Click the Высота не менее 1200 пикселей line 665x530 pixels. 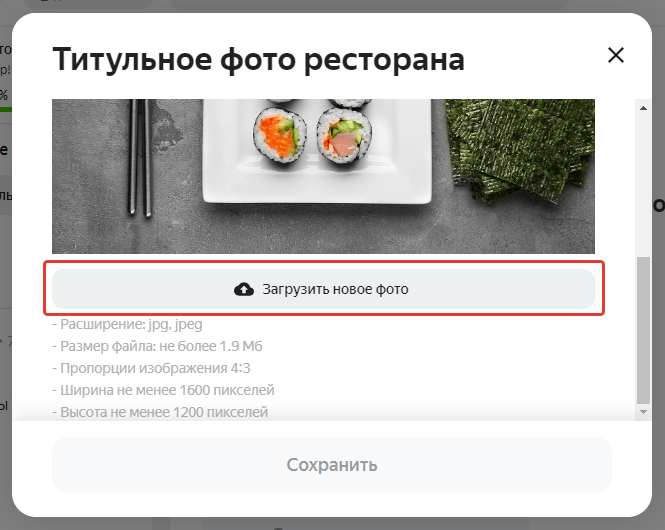(160, 412)
